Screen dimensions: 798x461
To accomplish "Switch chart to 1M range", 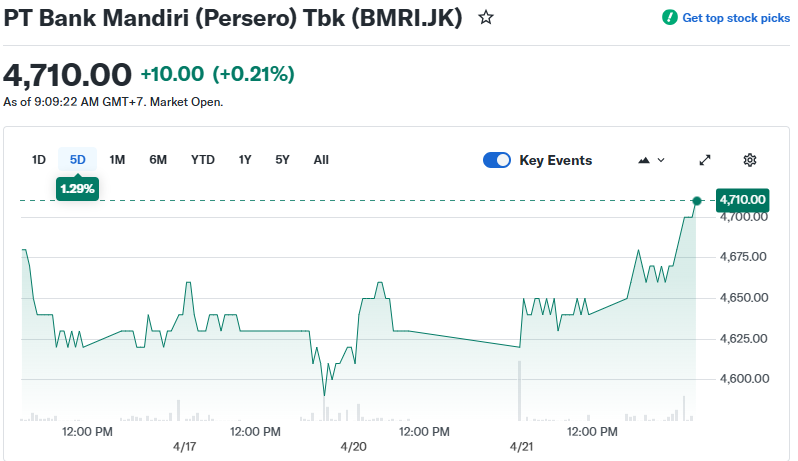I will click(x=117, y=160).
